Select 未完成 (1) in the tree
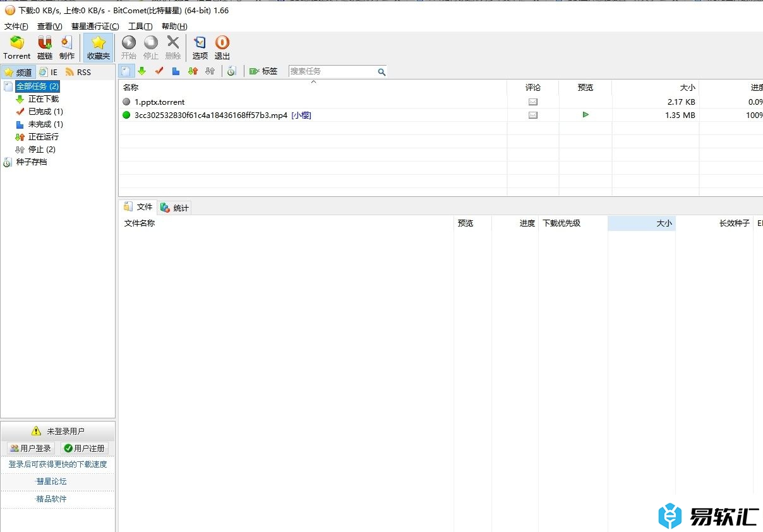 (x=45, y=124)
